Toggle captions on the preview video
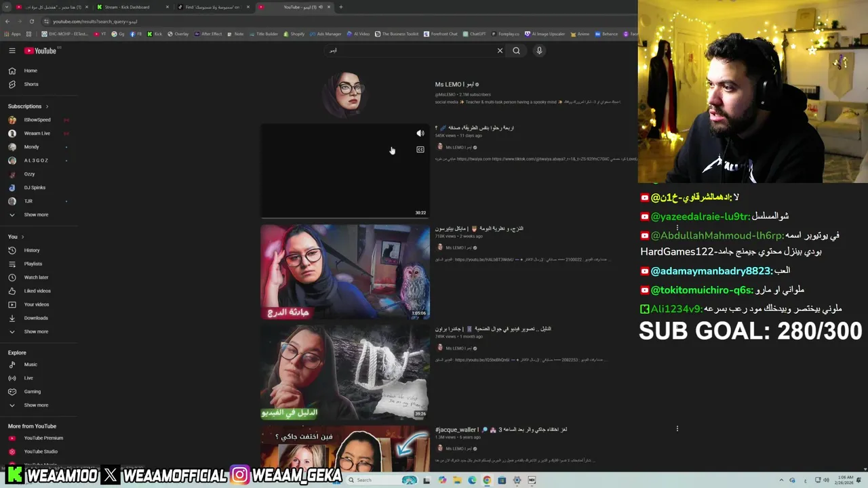 click(x=420, y=150)
